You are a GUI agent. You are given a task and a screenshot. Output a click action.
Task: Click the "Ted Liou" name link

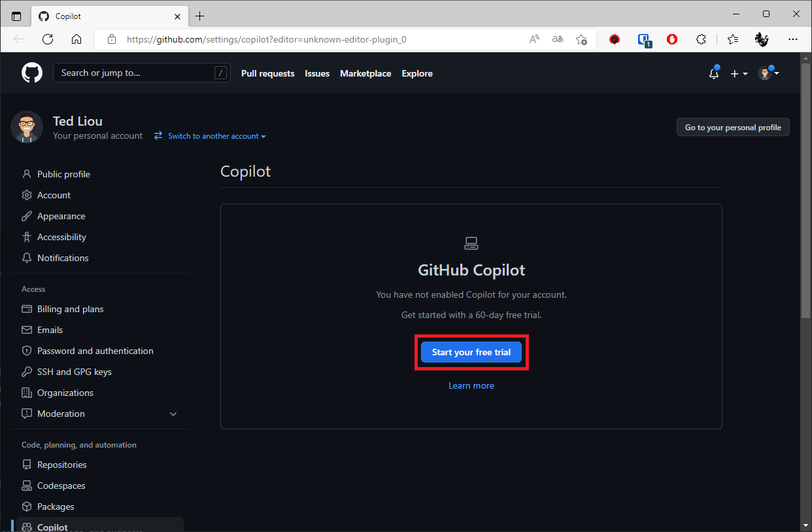coord(78,121)
